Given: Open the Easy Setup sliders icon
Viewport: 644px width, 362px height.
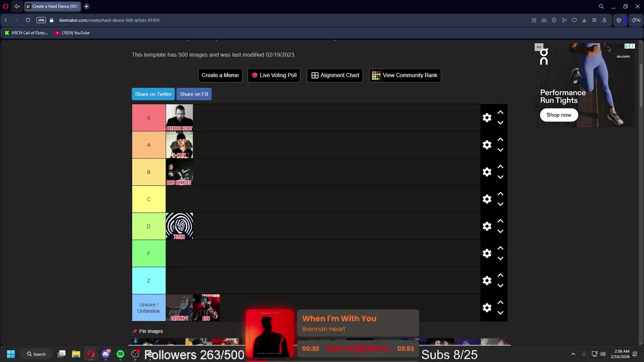Looking at the screenshot, I should [x=594, y=20].
